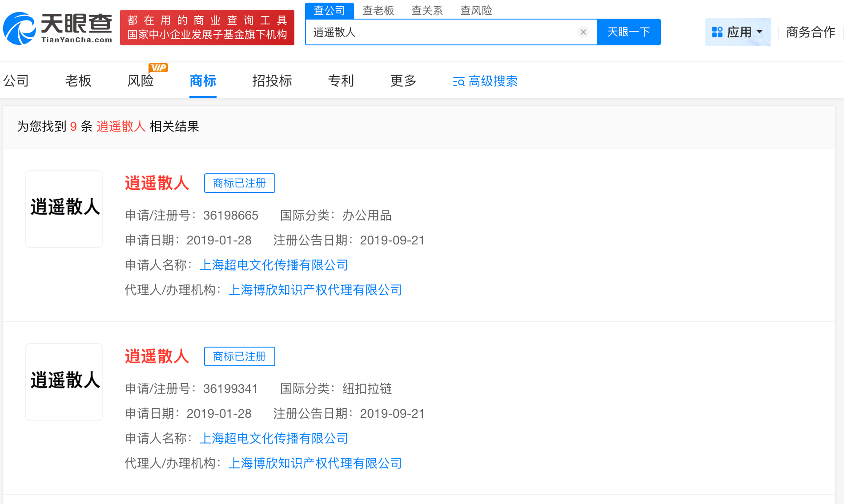Image resolution: width=844 pixels, height=504 pixels.
Task: Click inside the search input field
Action: (x=445, y=32)
